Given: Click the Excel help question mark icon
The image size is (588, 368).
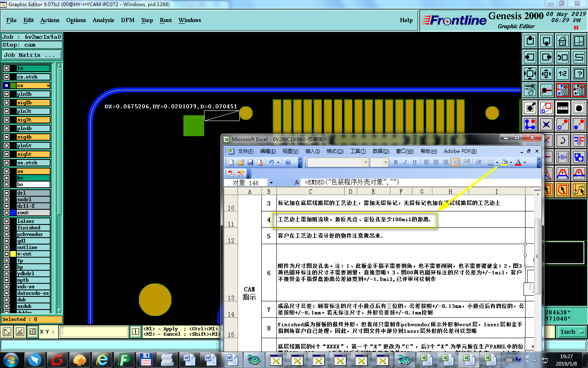Looking at the screenshot, I should pos(288,162).
